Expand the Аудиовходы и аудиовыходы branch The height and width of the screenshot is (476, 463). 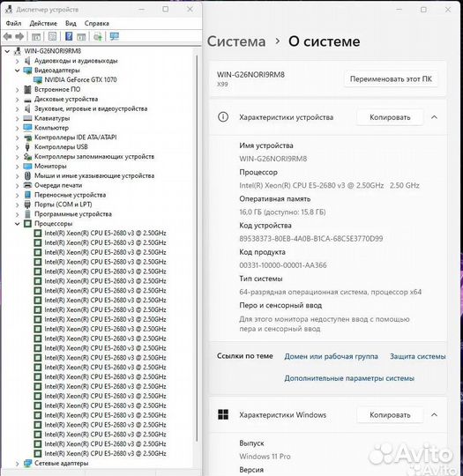(18, 61)
